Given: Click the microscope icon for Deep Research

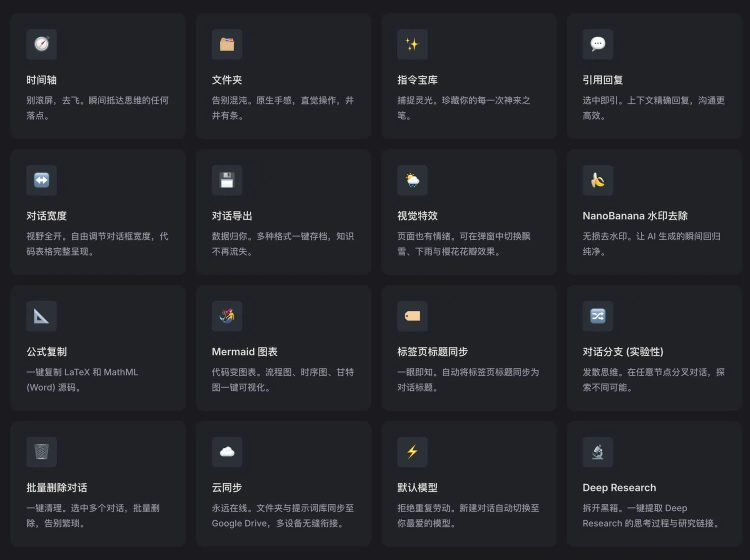Looking at the screenshot, I should [598, 452].
